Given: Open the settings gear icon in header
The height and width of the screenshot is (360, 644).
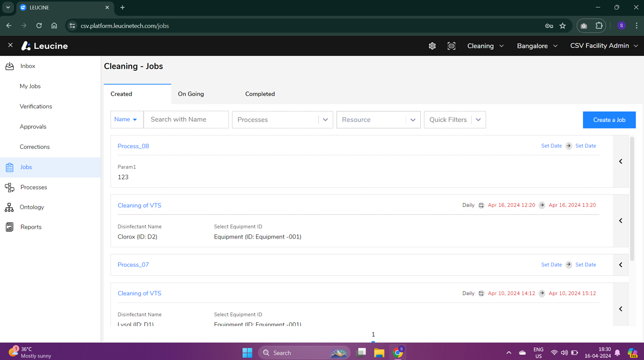Looking at the screenshot, I should point(432,46).
